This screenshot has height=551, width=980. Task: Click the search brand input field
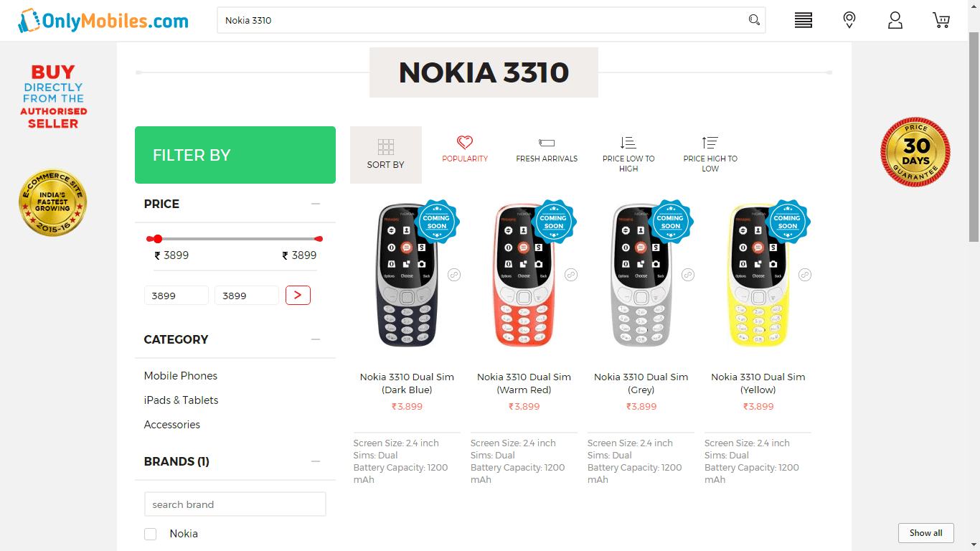(235, 504)
